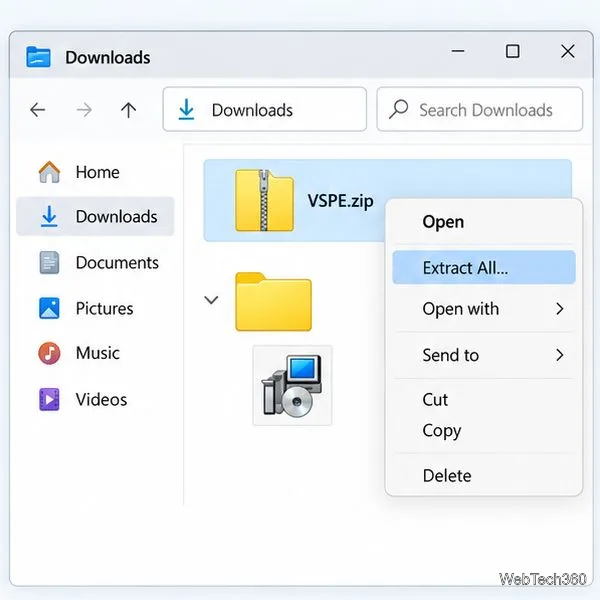600x600 pixels.
Task: Click the Videos play icon in sidebar
Action: [x=49, y=399]
